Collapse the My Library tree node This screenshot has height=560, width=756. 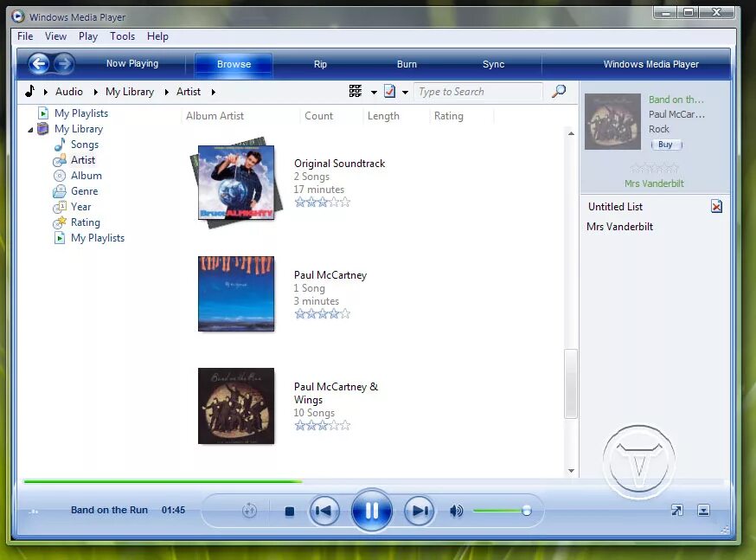point(30,129)
